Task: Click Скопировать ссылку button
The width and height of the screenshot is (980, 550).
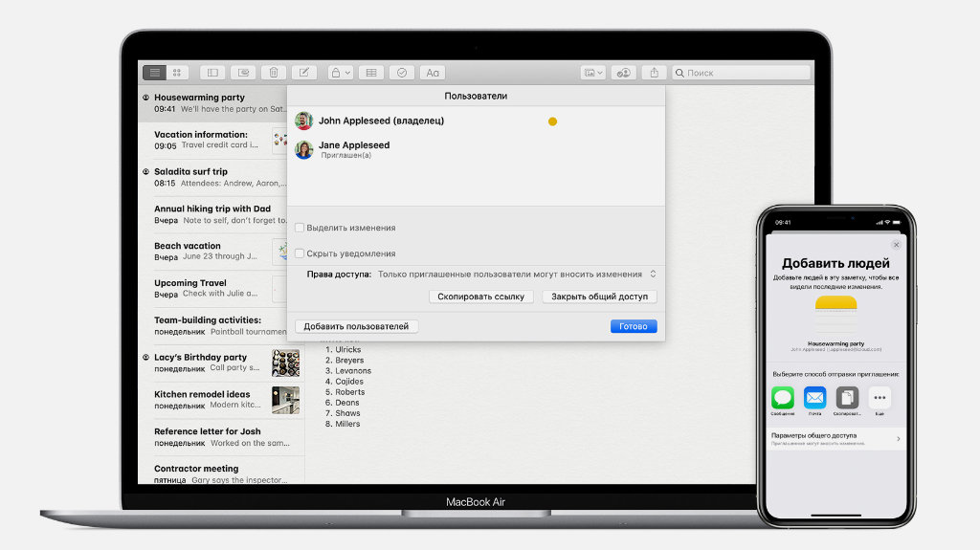Action: click(480, 297)
